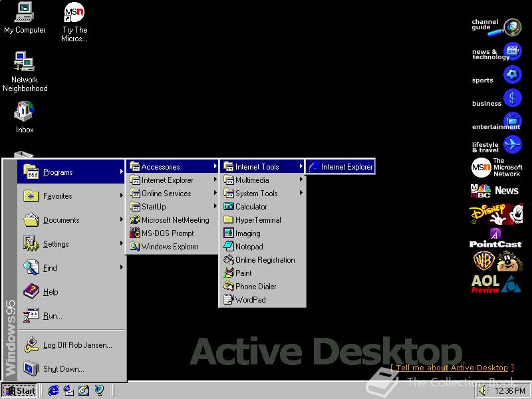Open Favorites in the Start menu
Image resolution: width=532 pixels, height=399 pixels.
(x=71, y=196)
